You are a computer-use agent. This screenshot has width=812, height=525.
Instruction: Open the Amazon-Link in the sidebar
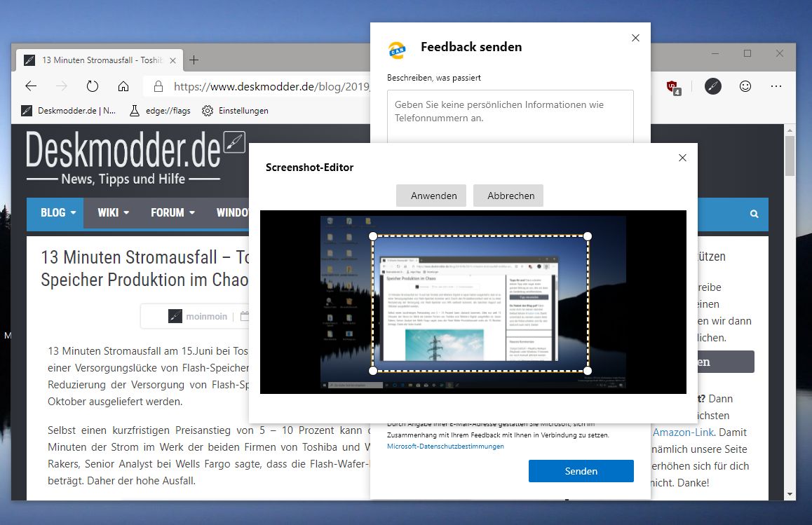tap(683, 432)
